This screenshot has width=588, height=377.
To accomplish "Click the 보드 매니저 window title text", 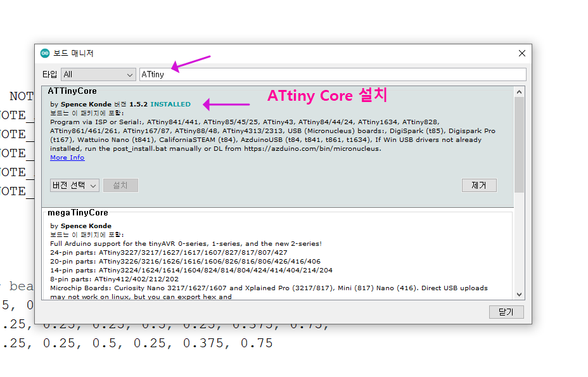I will point(73,53).
